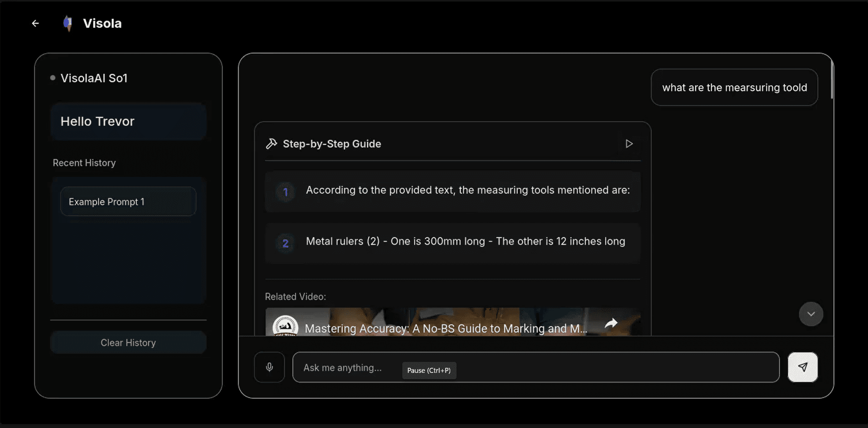Click the chat panel scrollbar
Viewport: 868px width, 428px height.
[832, 80]
